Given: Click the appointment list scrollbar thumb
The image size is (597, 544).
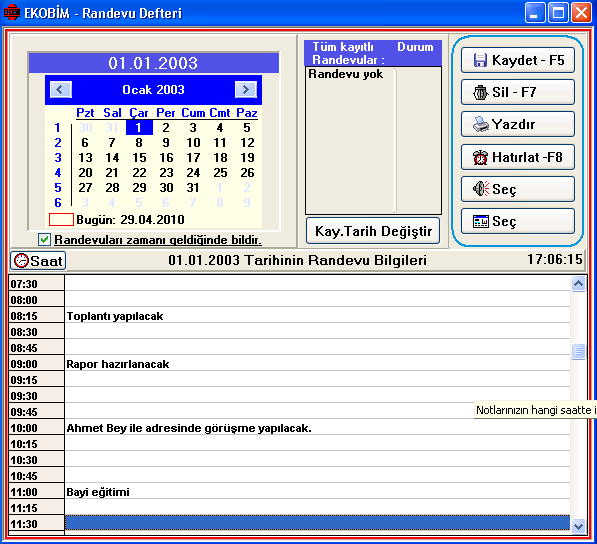Looking at the screenshot, I should click(578, 351).
